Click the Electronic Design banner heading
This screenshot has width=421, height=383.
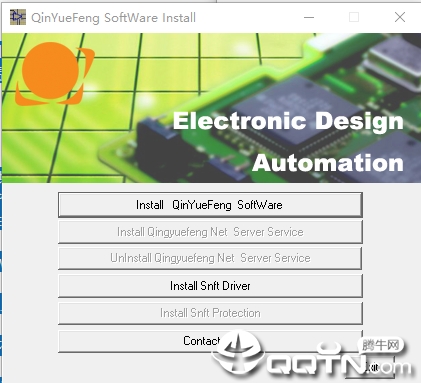[x=288, y=122]
